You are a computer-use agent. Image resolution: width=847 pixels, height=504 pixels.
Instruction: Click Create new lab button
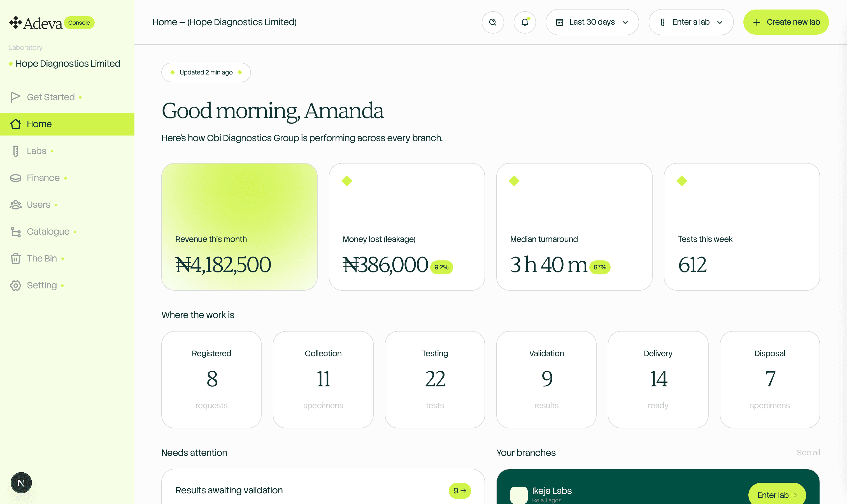(786, 22)
